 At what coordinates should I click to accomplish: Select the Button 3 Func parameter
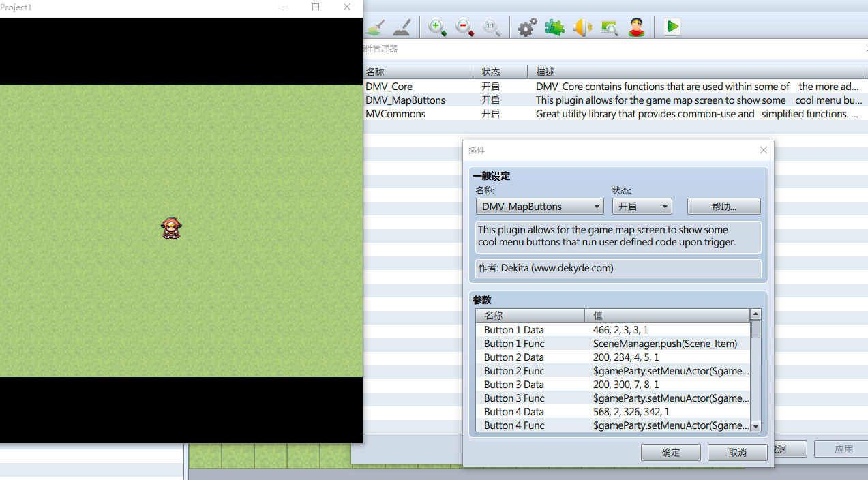[x=613, y=398]
